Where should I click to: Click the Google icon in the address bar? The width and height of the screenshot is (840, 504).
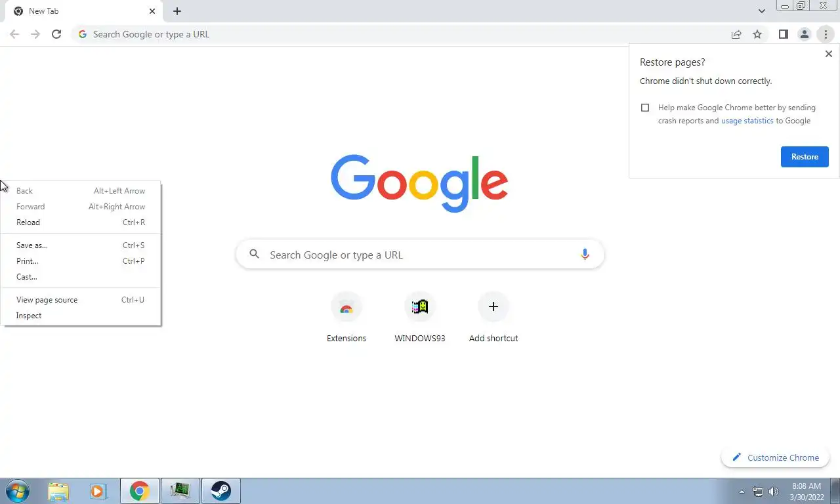coord(82,34)
